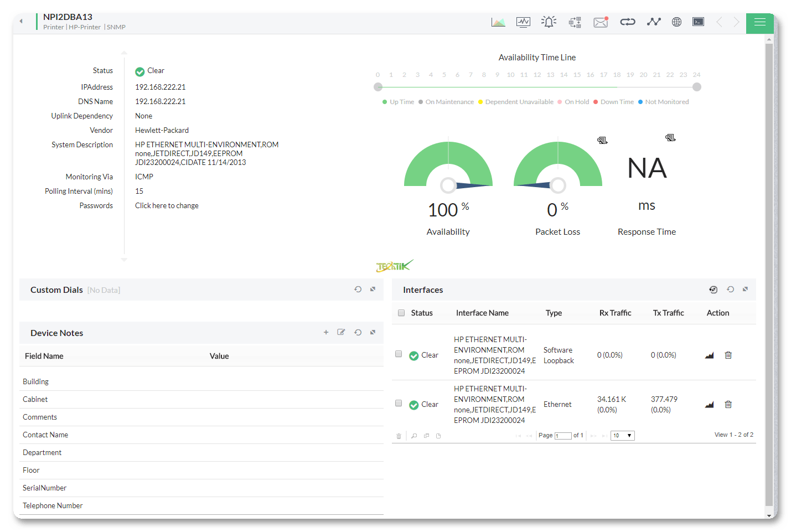Click the terminal console icon
The width and height of the screenshot is (791, 532).
(698, 22)
